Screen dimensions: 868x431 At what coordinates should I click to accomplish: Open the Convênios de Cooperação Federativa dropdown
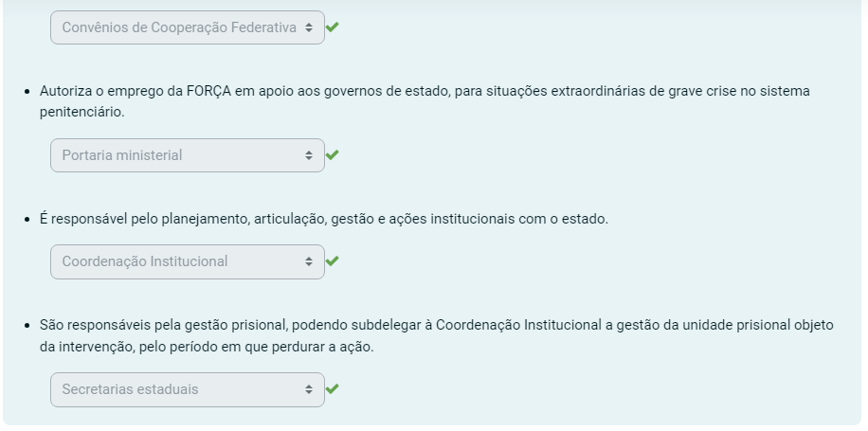click(x=180, y=27)
